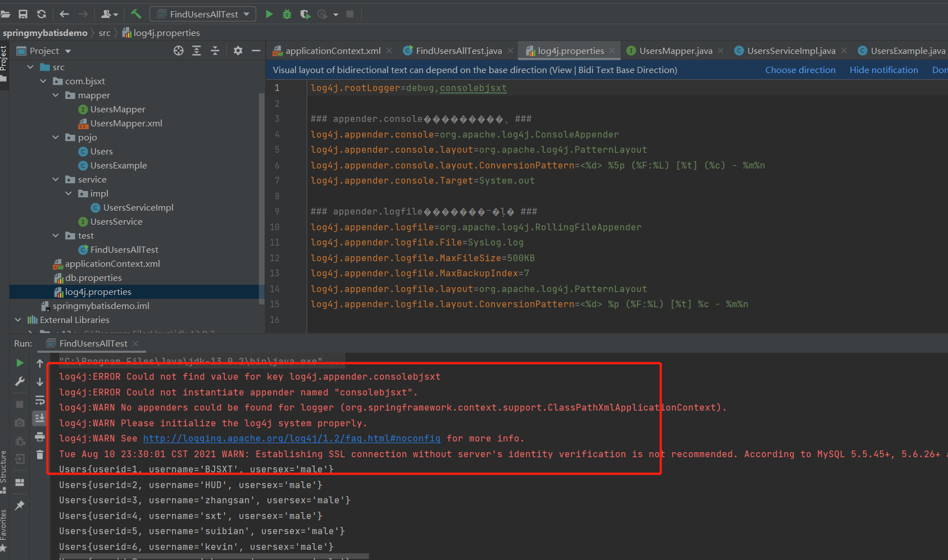The width and height of the screenshot is (948, 560).
Task: Click springmybatisdemo in breadcrumb path
Action: pyautogui.click(x=45, y=33)
